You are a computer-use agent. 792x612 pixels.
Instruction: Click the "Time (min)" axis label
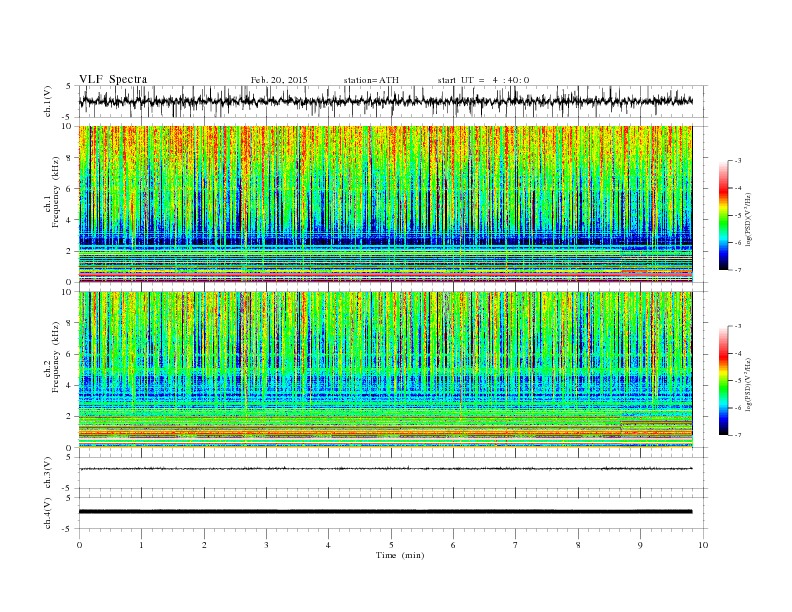pos(400,555)
